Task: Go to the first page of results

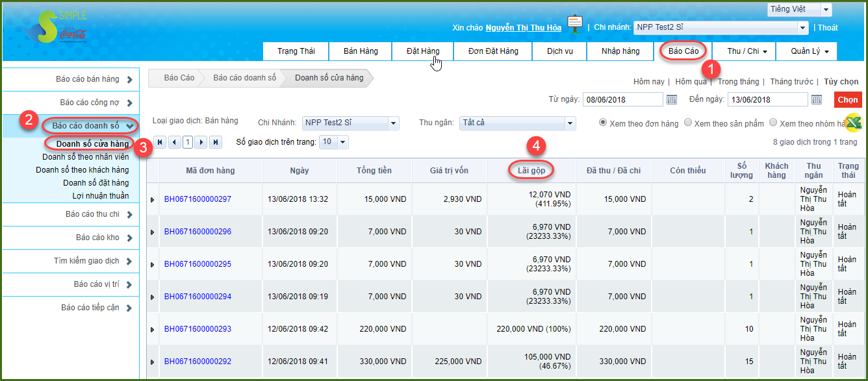Action: point(159,142)
